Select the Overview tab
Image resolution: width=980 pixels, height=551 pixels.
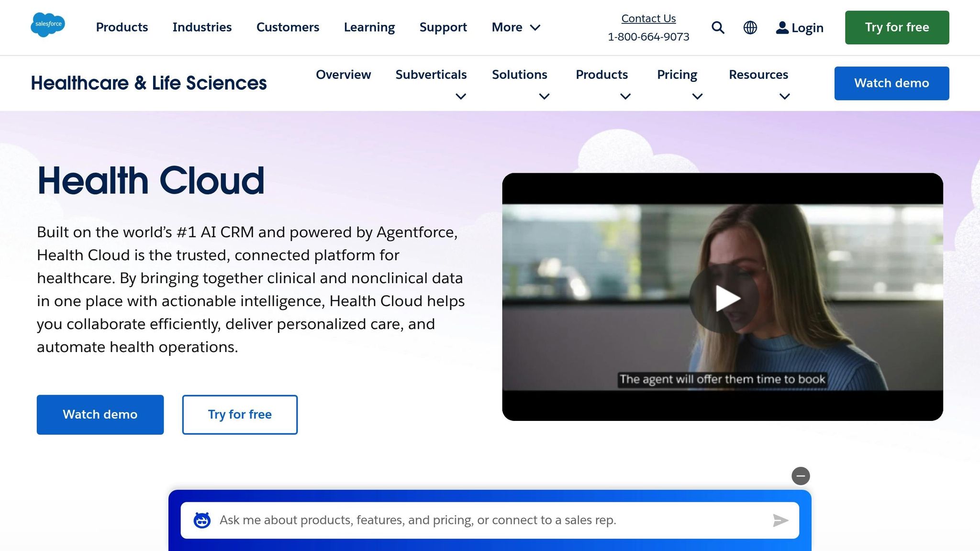[x=343, y=75]
